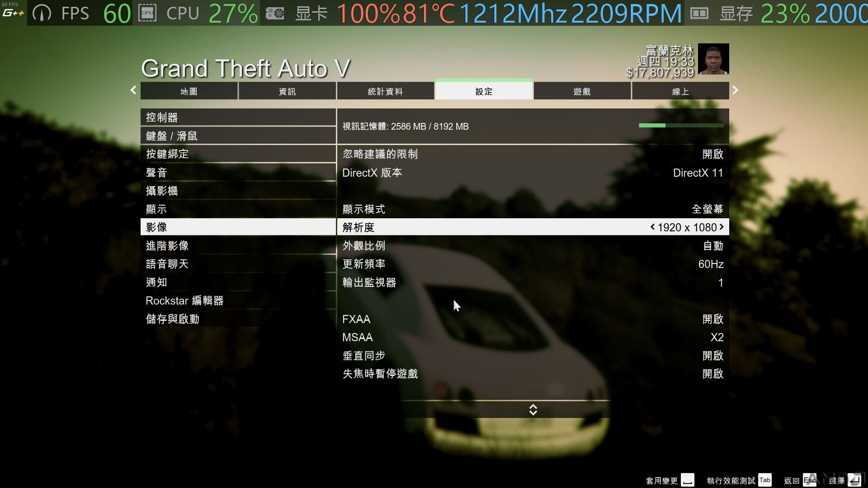This screenshot has height=488, width=868.
Task: Open the 線上 tab
Action: [680, 91]
